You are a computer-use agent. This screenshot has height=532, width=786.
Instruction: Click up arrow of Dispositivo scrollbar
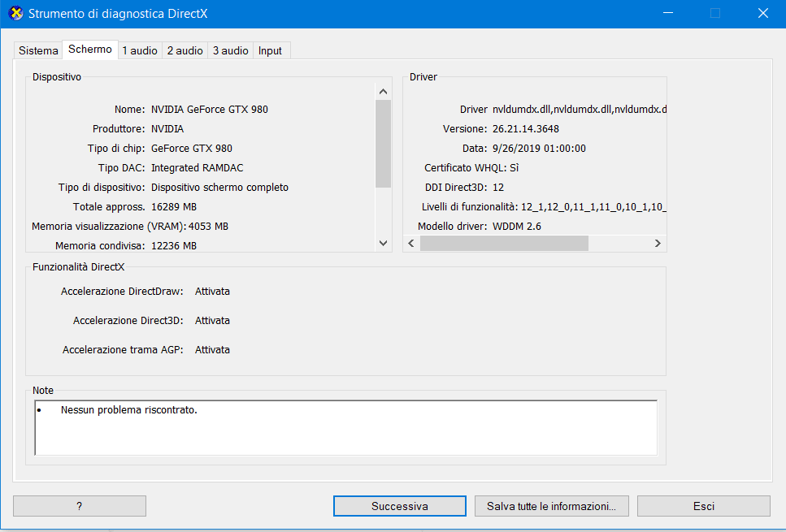tap(384, 90)
